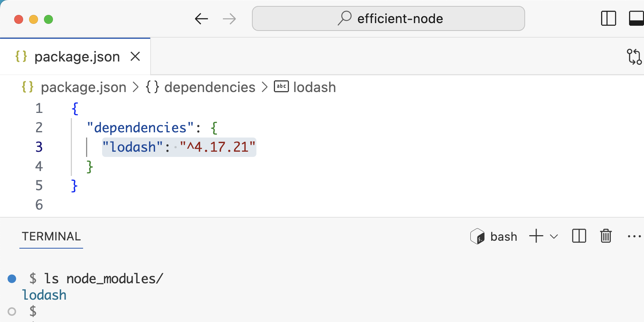Expand breadcrumb chevron after package.json
This screenshot has width=644, height=322.
click(136, 87)
